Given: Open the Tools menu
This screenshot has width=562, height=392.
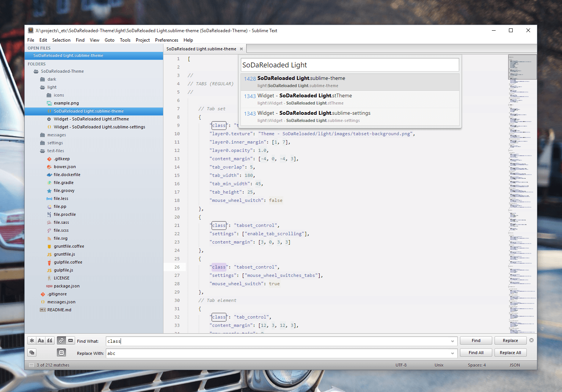Looking at the screenshot, I should 125,40.
